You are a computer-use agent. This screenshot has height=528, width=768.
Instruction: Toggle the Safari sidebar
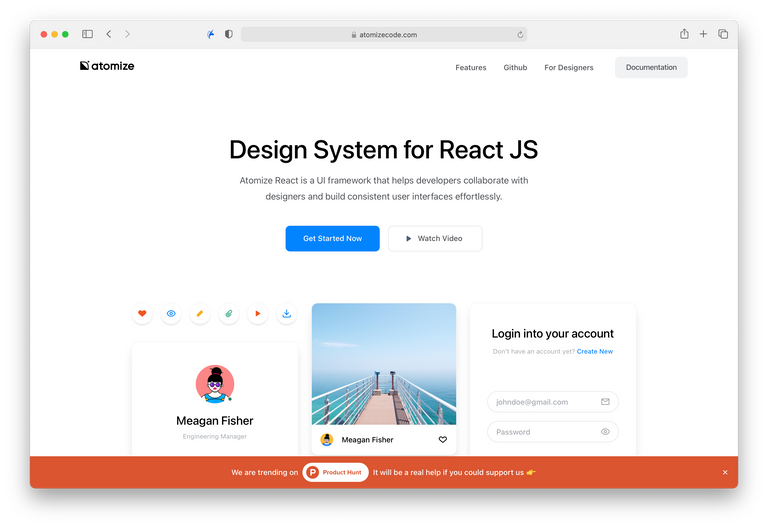pos(88,34)
